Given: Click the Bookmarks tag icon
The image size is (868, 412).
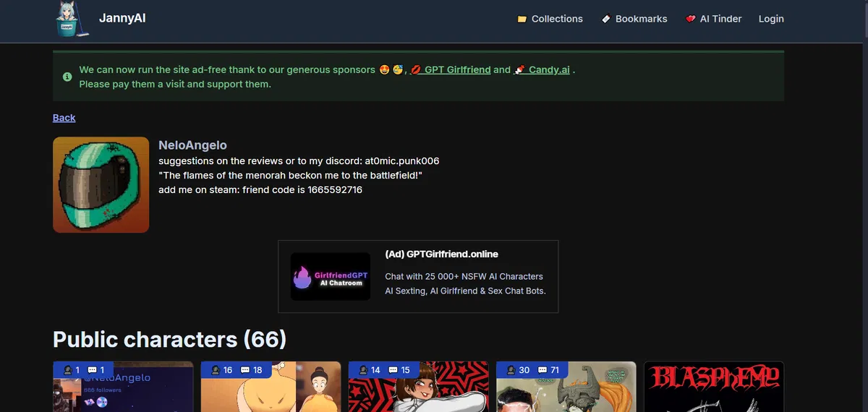Looking at the screenshot, I should [606, 20].
